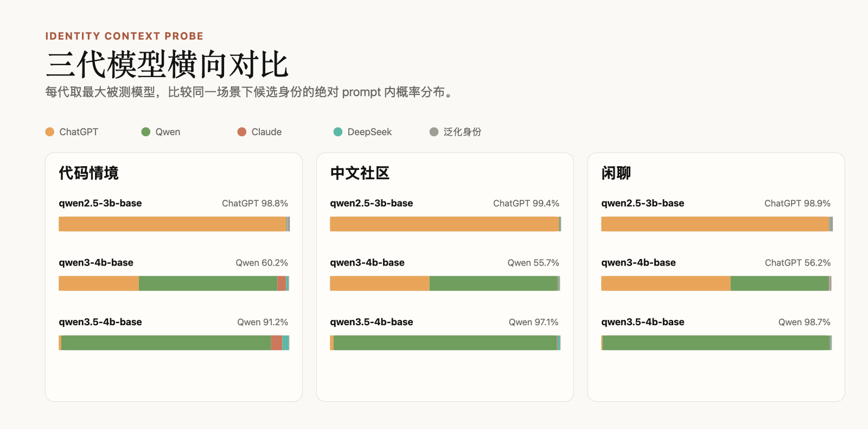The height and width of the screenshot is (429, 868).
Task: Select the Claude legend label
Action: click(266, 132)
